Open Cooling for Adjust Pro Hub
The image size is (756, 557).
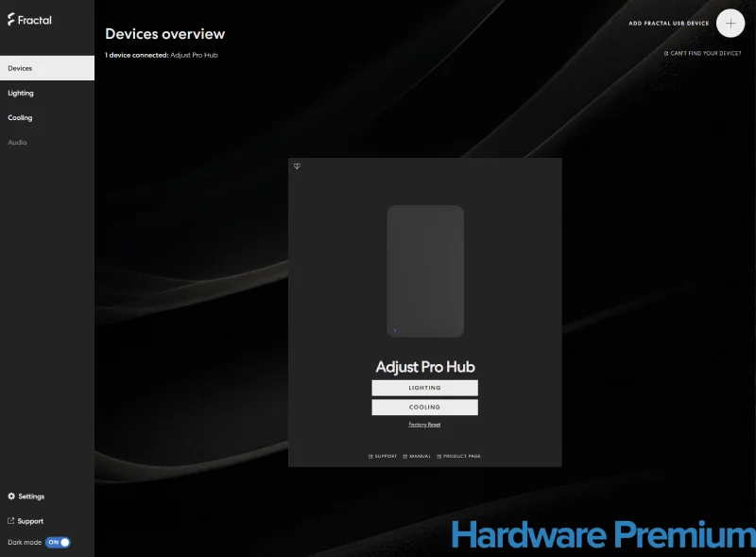(424, 408)
